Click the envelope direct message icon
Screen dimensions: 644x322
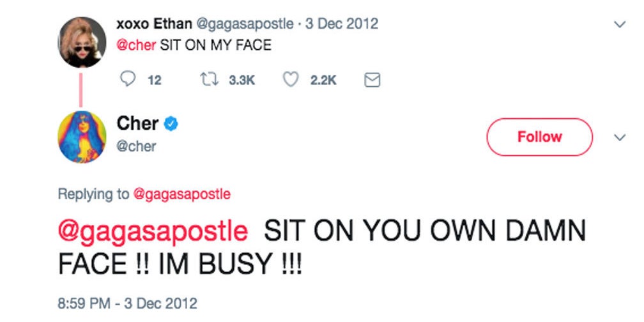371,79
